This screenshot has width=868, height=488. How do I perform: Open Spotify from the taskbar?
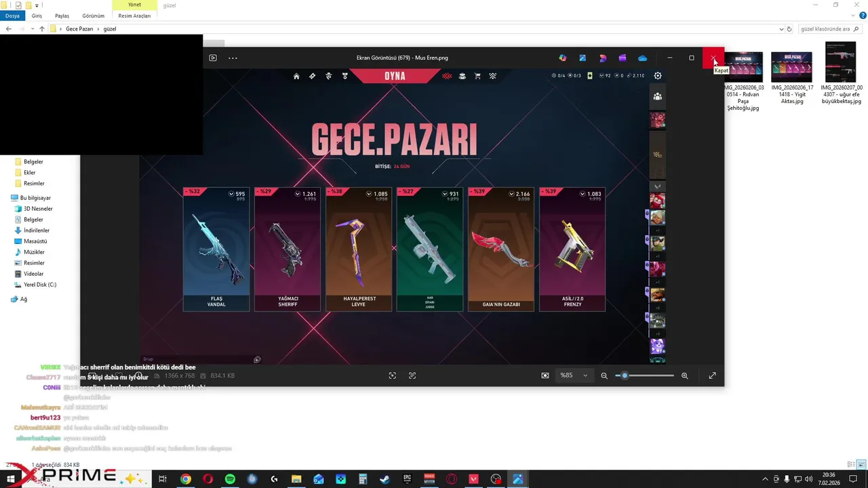tap(230, 479)
